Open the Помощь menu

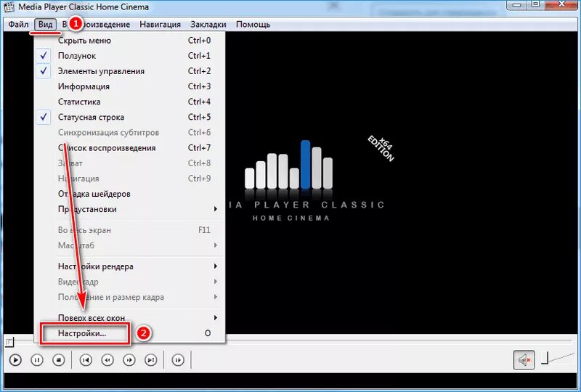coord(253,25)
